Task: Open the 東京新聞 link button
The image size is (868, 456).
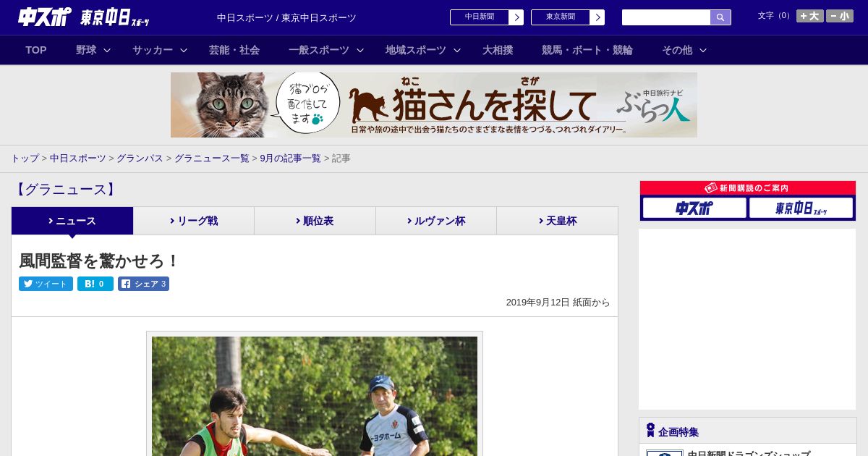Action: tap(561, 17)
